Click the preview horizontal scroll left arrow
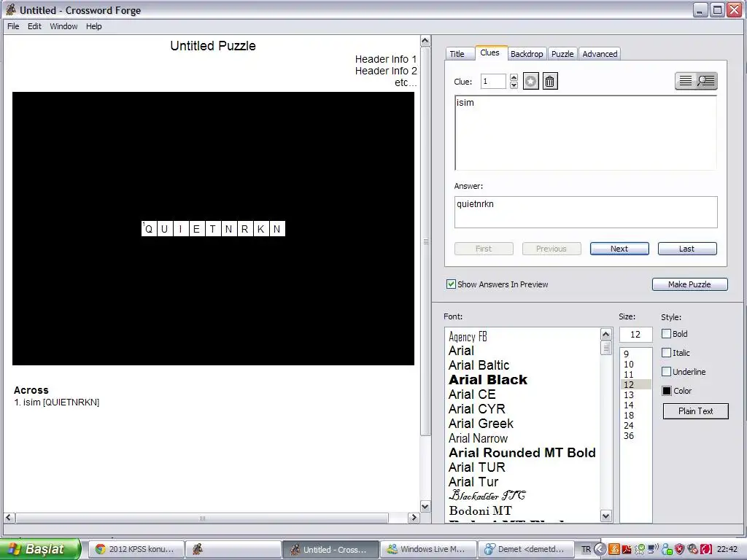The image size is (747, 560). [9, 518]
